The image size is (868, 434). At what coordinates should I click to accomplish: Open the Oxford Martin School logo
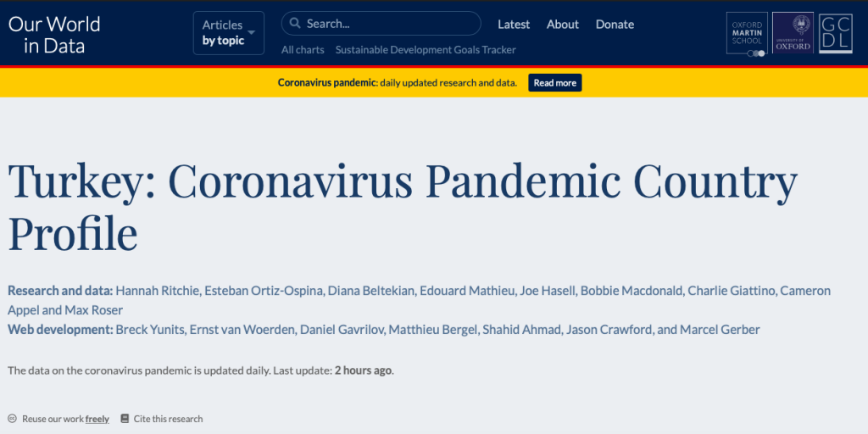(747, 34)
